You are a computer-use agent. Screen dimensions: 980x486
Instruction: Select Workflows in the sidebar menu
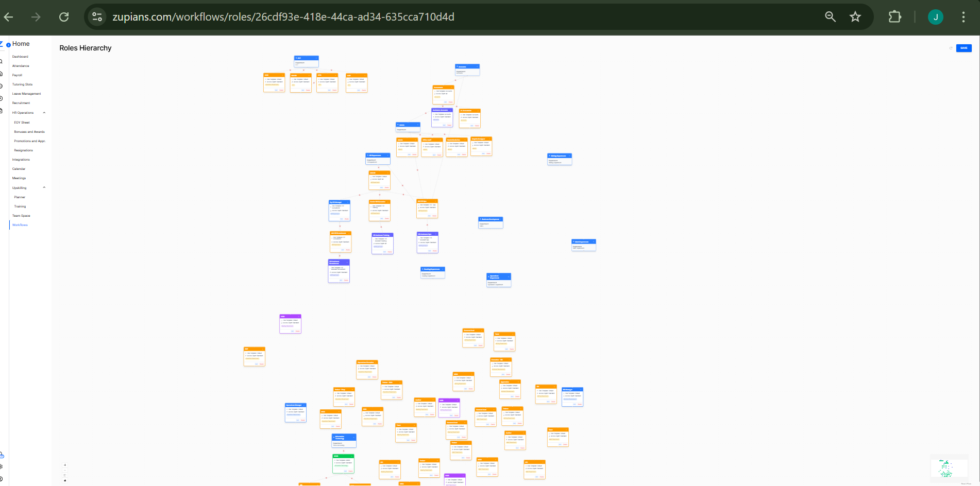point(20,224)
